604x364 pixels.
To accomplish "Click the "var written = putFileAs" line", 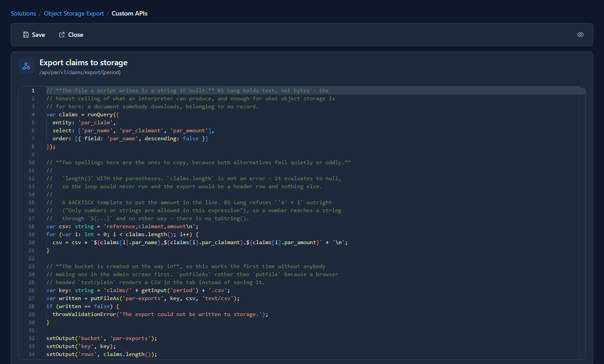I will [x=143, y=298].
